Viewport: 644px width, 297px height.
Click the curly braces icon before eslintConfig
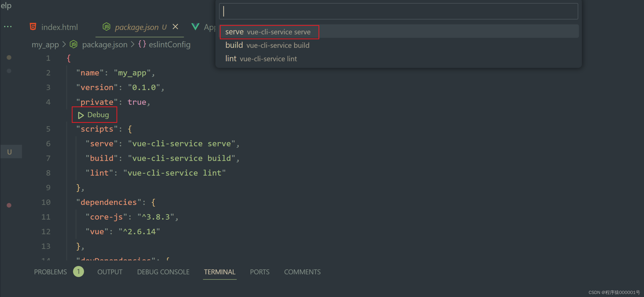point(142,44)
